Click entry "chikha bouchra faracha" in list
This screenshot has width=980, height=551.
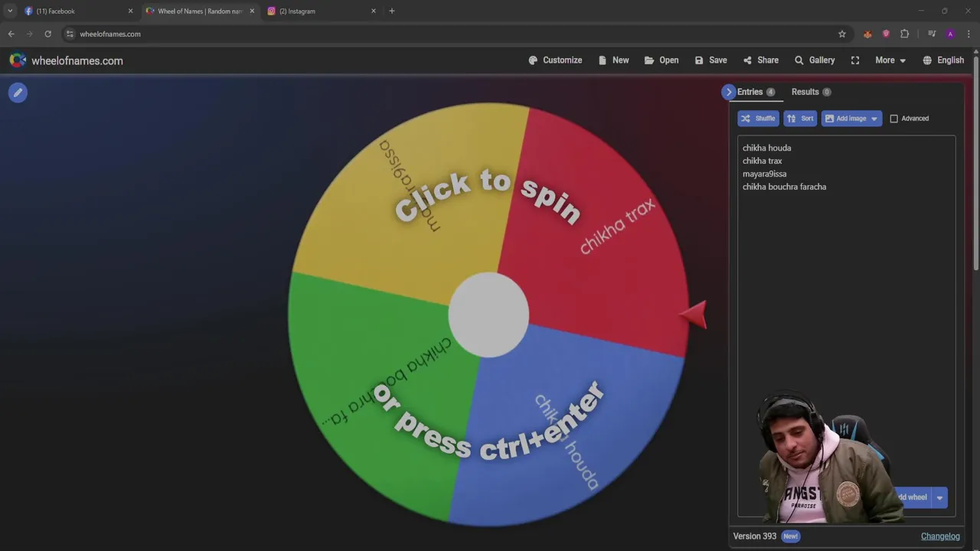[x=784, y=187]
